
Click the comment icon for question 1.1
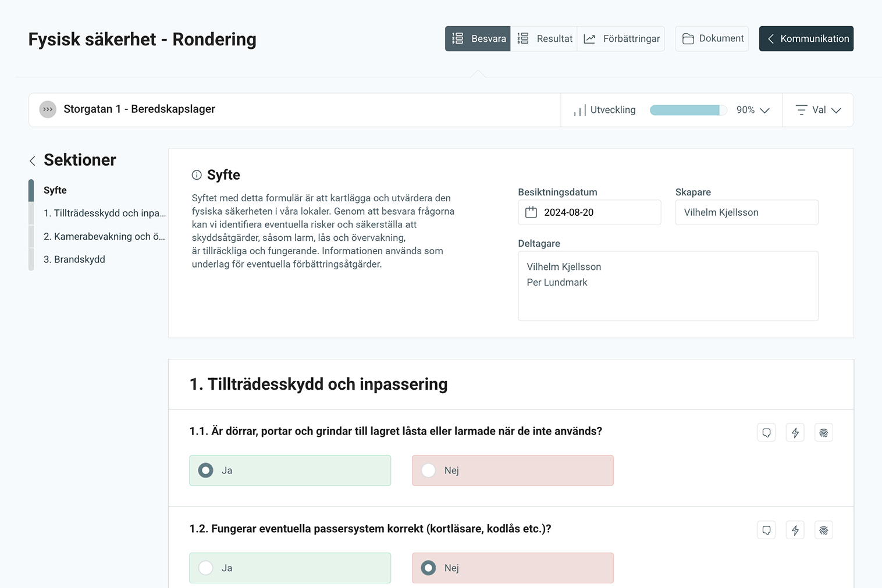766,433
